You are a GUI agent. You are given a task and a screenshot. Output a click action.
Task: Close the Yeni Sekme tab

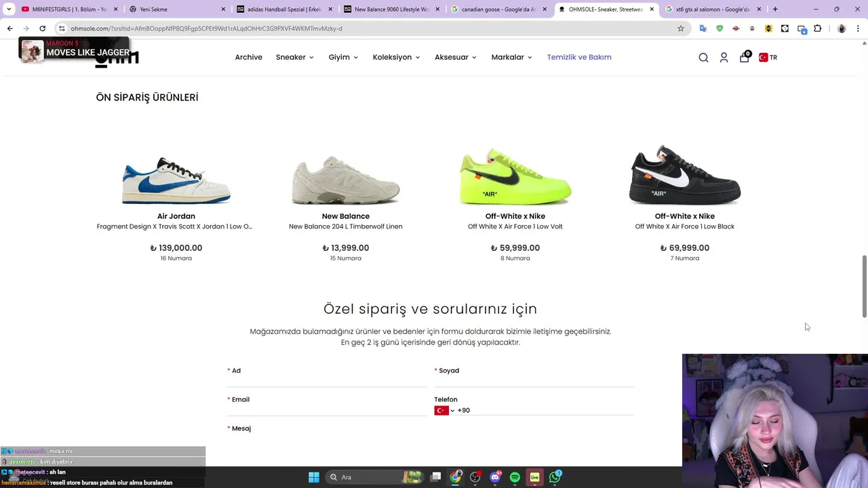(x=223, y=9)
